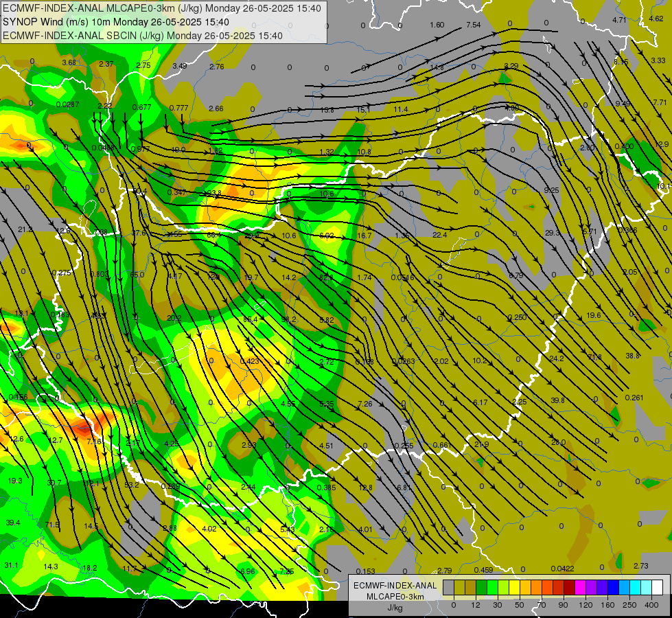Click the map value '38.8'
This screenshot has width=672, height=618.
633,356
